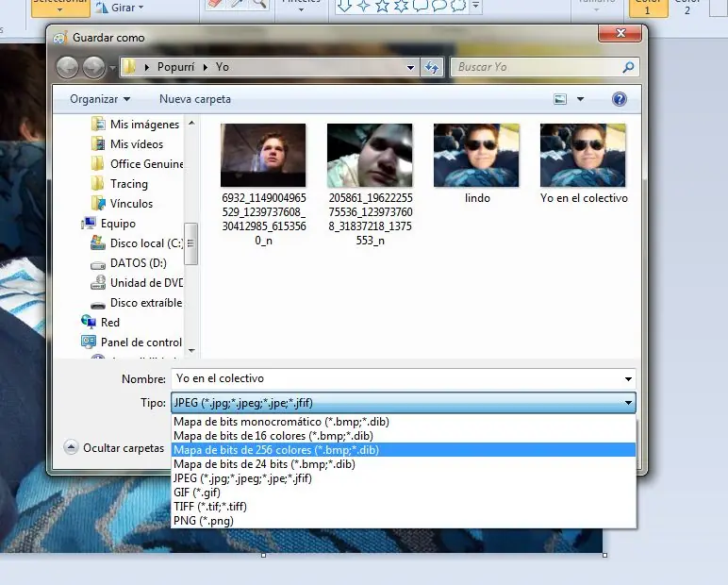Choose Mapa de bits de 24 bits
This screenshot has width=728, height=585.
tap(404, 464)
